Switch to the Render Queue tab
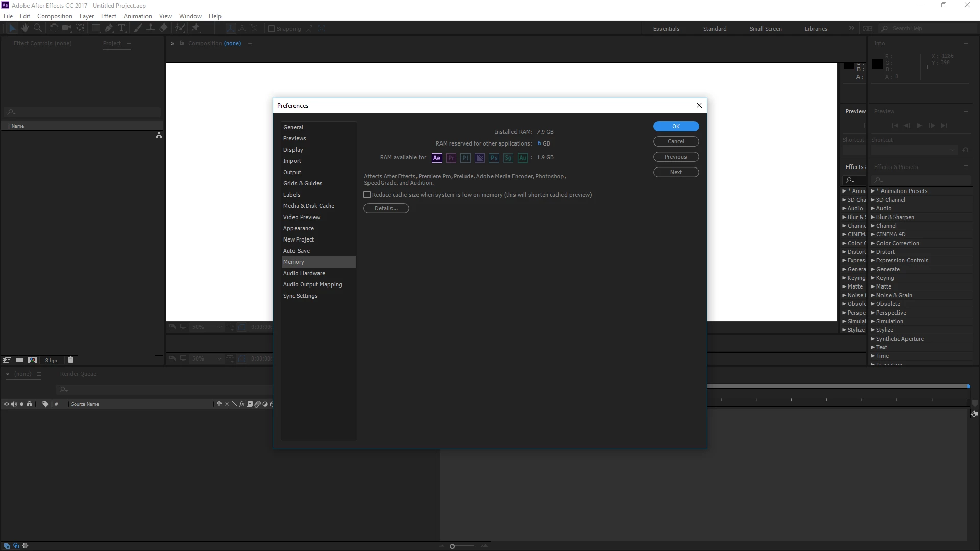 pyautogui.click(x=78, y=374)
